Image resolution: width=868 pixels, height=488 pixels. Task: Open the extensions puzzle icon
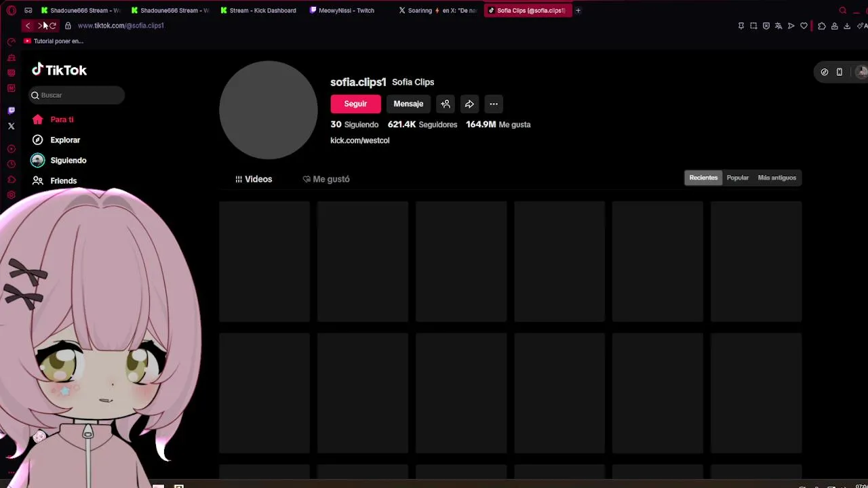(822, 26)
